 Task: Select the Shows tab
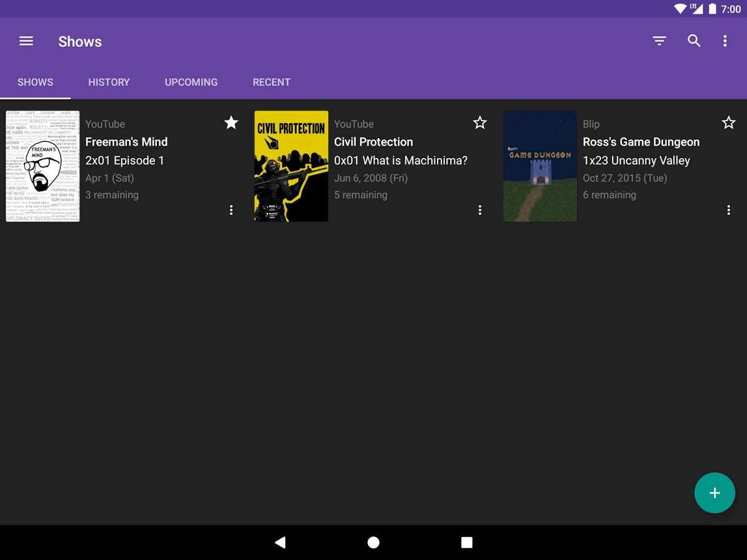[x=35, y=82]
